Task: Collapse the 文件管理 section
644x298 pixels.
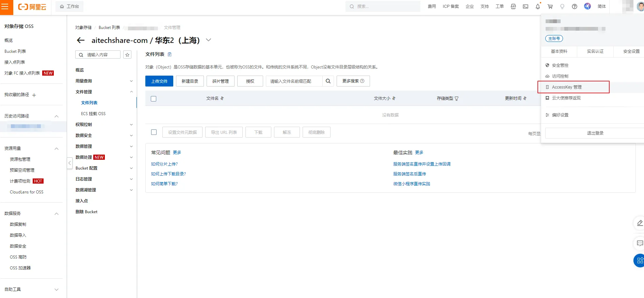Action: (131, 92)
